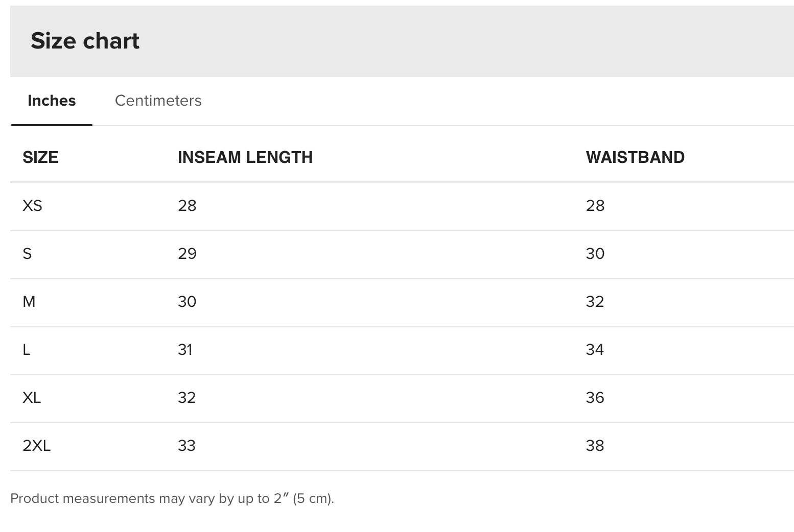The height and width of the screenshot is (532, 794).
Task: Select the XS size row label
Action: coord(32,206)
